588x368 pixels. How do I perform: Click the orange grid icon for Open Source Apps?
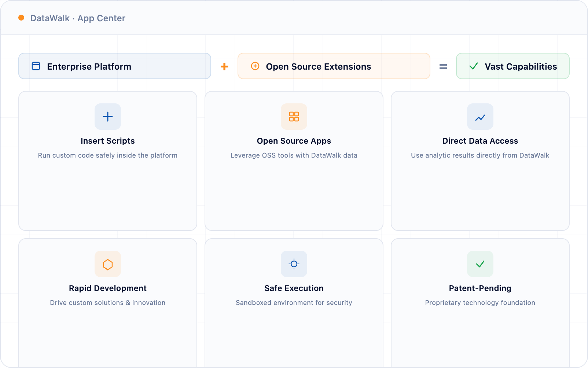click(x=294, y=117)
